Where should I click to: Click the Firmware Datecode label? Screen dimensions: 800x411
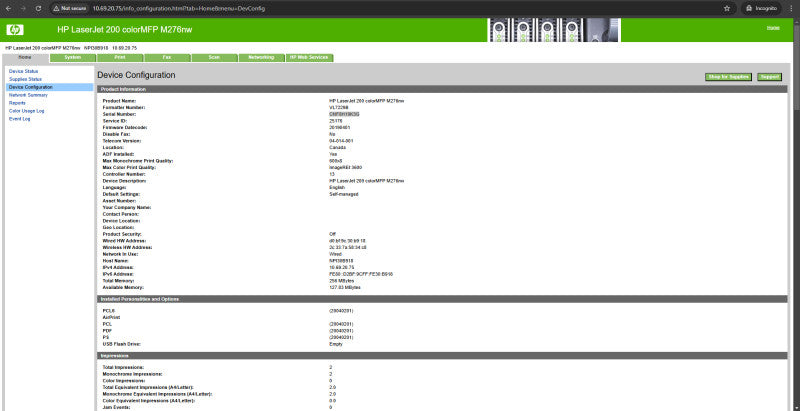click(125, 127)
